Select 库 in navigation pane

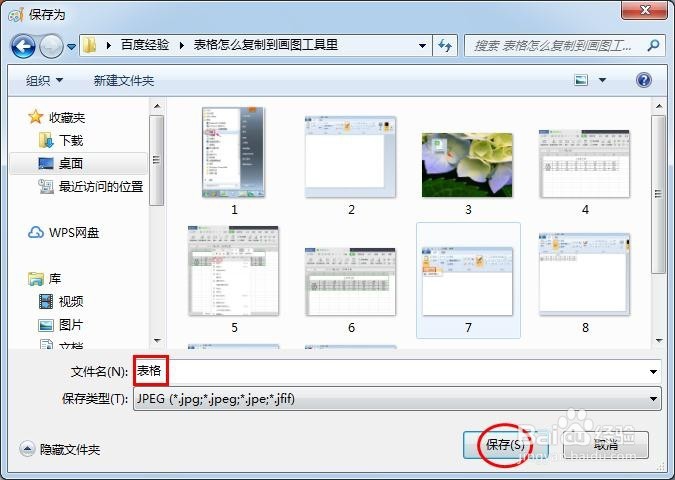click(x=55, y=279)
